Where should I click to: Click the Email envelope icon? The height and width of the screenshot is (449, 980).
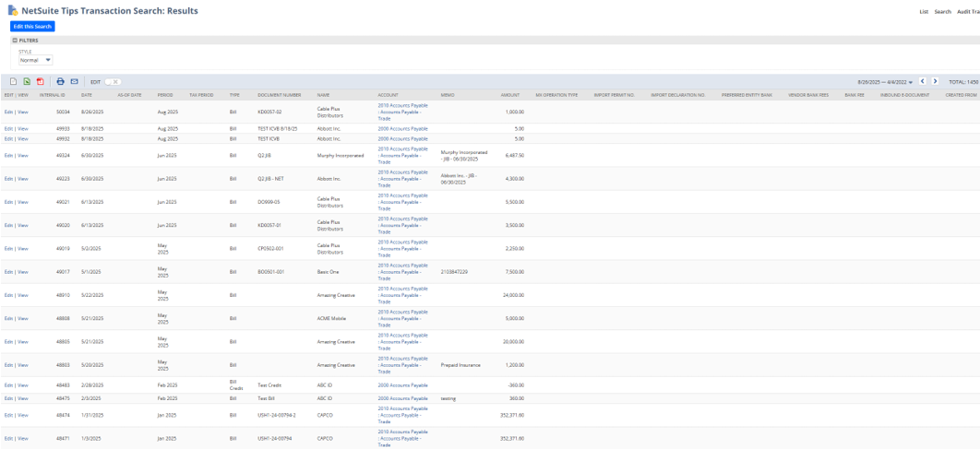[x=75, y=81]
